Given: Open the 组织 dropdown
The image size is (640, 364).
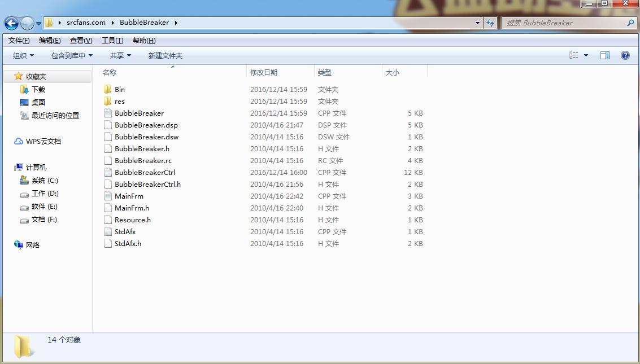Looking at the screenshot, I should coord(23,55).
